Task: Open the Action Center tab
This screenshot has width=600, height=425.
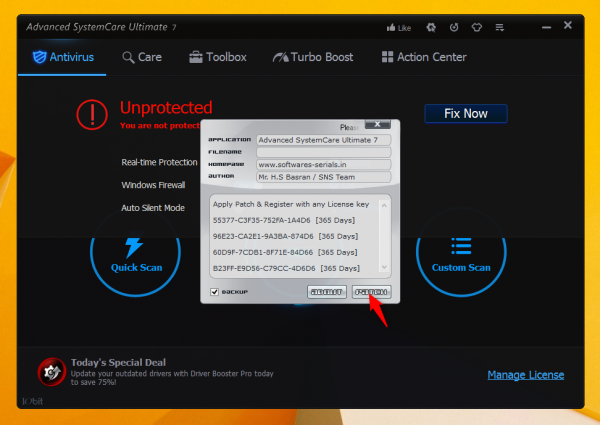Action: point(424,57)
